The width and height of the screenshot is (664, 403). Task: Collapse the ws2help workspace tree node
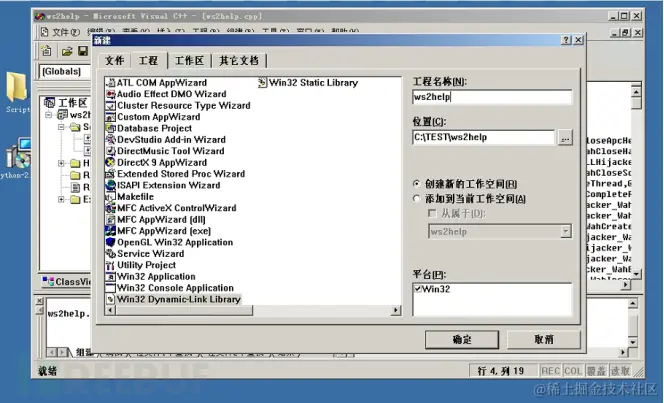[x=49, y=115]
